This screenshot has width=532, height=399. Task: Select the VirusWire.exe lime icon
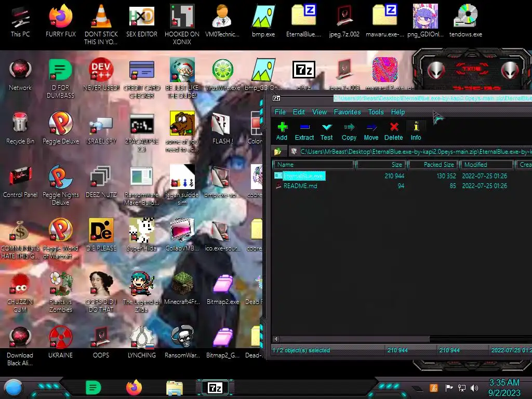[222, 75]
